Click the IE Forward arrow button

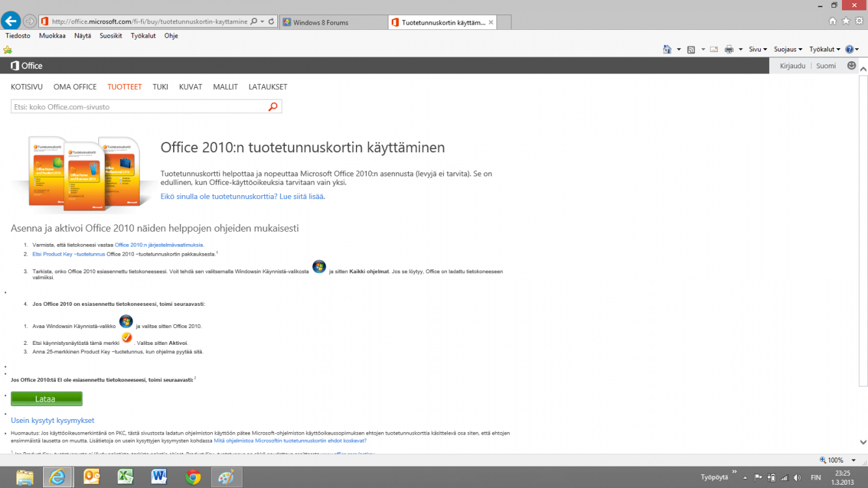[x=29, y=21]
